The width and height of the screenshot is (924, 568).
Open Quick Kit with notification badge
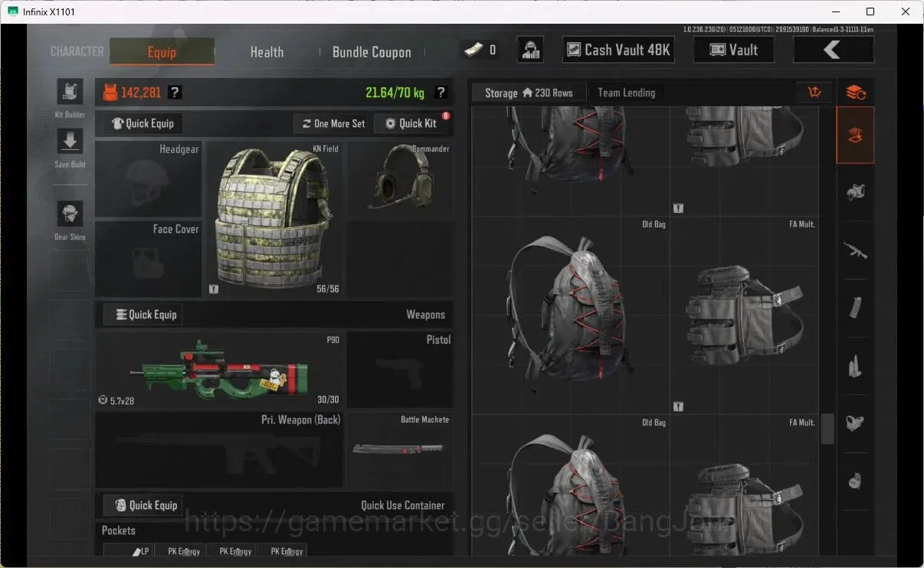point(411,123)
